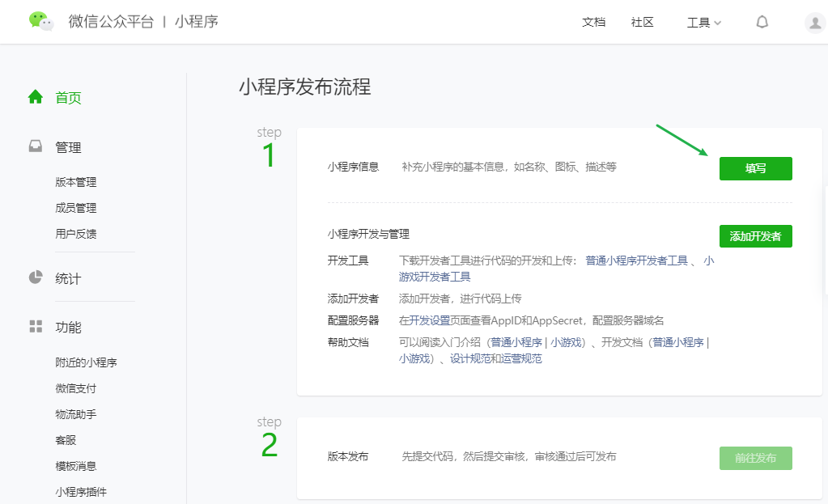Open 文档 in the top navigation

tap(593, 22)
